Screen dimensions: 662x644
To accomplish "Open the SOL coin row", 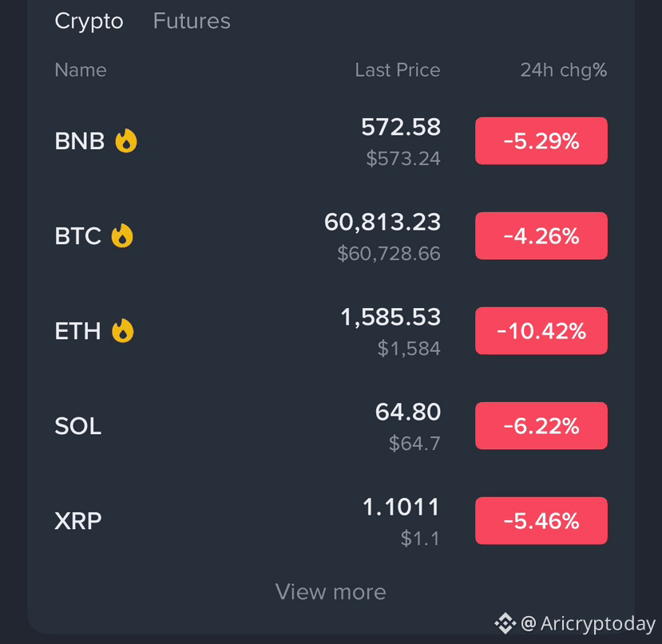I will (x=331, y=426).
